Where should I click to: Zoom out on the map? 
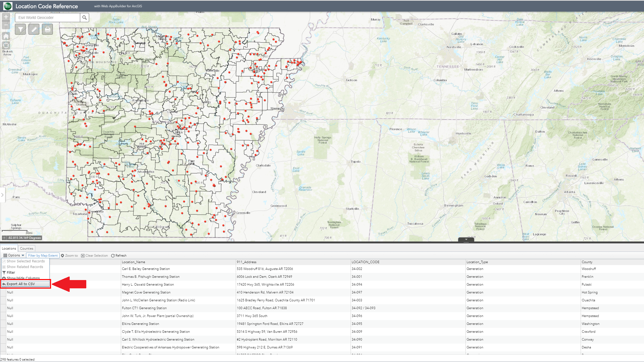point(6,25)
